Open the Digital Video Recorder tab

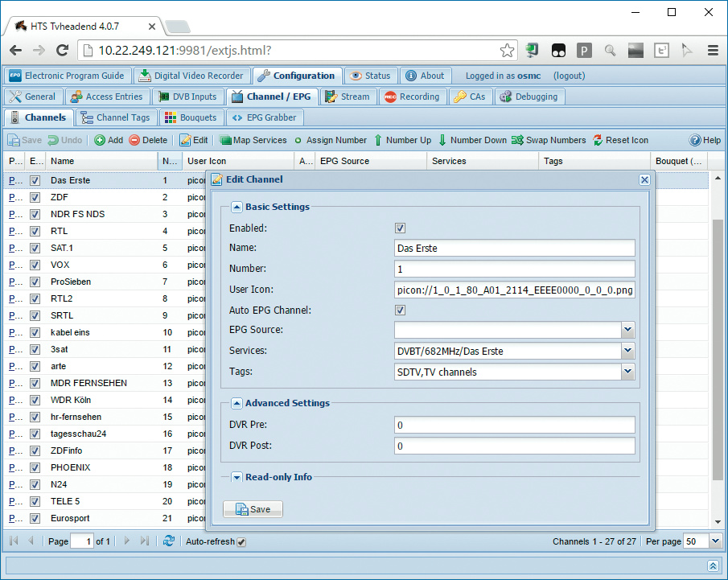(191, 76)
